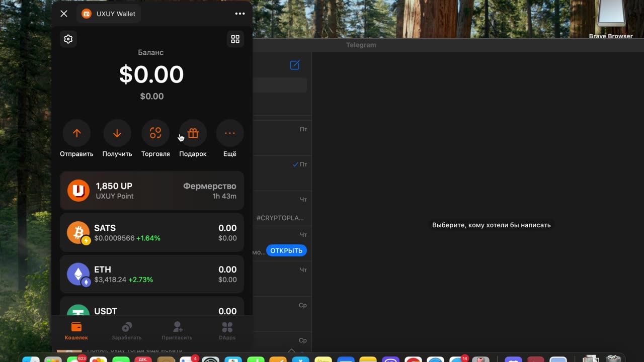Open wallet settings gear icon
Image resolution: width=644 pixels, height=362 pixels.
click(68, 39)
